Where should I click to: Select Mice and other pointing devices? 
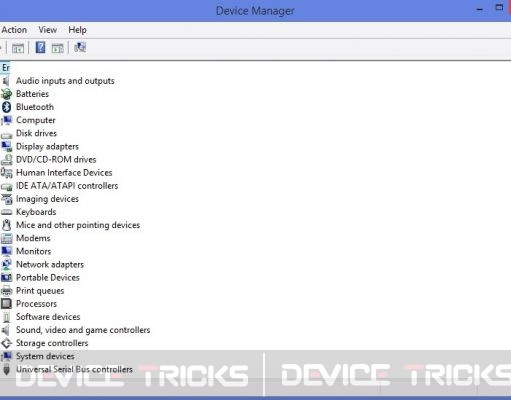(x=78, y=225)
